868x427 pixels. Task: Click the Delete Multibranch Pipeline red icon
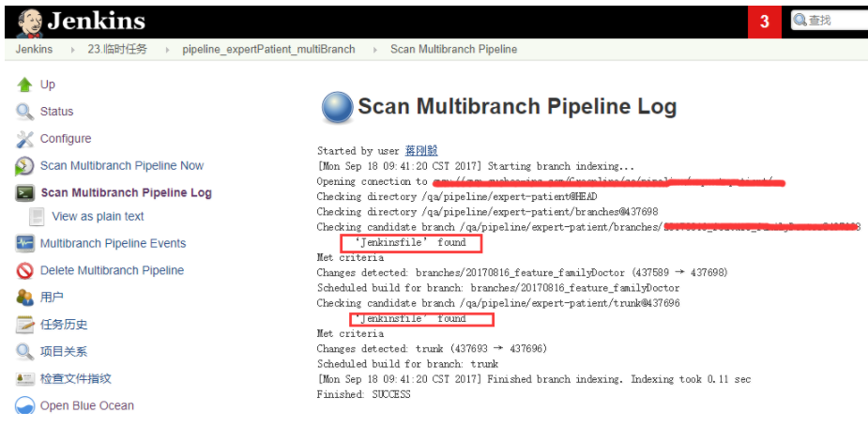[24, 270]
